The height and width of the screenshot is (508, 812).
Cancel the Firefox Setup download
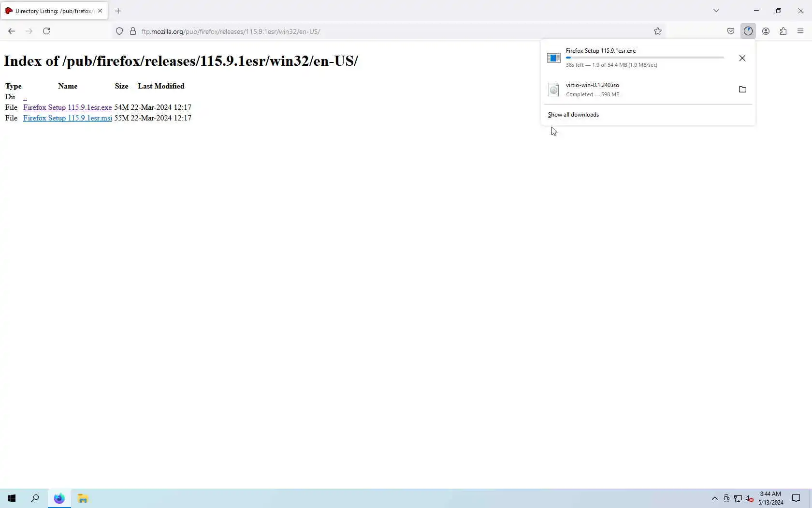[742, 58]
